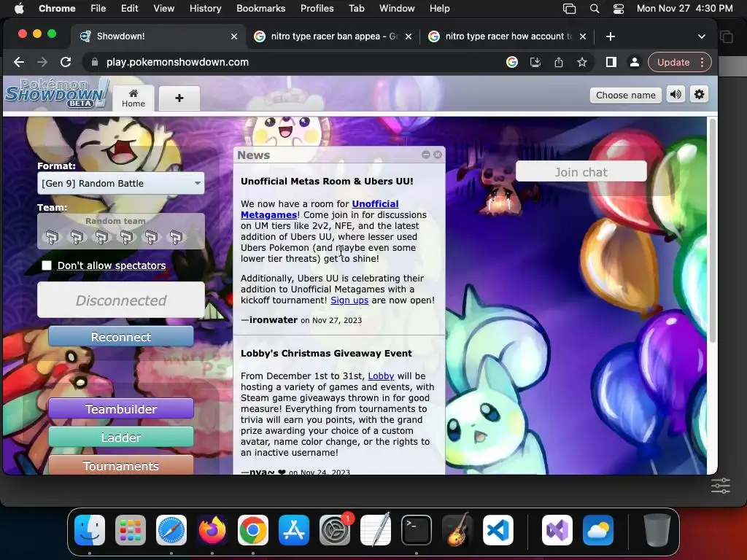747x560 pixels.
Task: Launch Finder from the Dock
Action: click(x=90, y=530)
